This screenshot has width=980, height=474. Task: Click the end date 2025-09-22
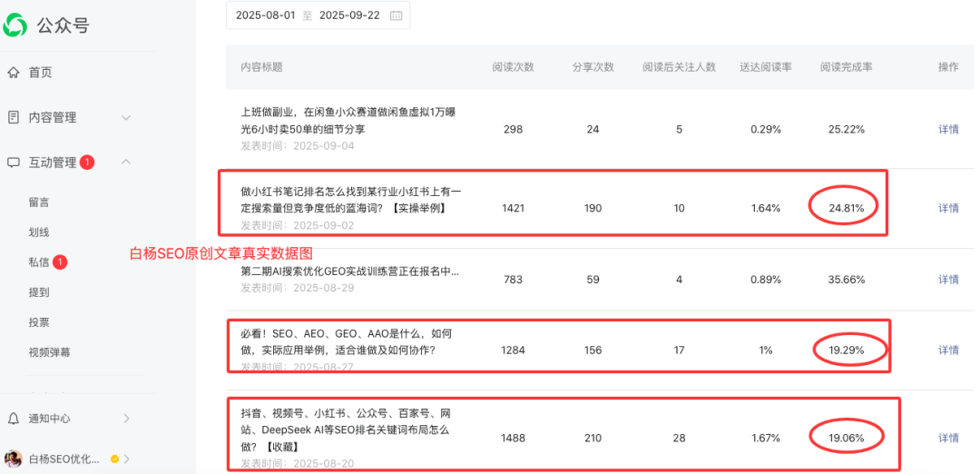click(x=349, y=15)
